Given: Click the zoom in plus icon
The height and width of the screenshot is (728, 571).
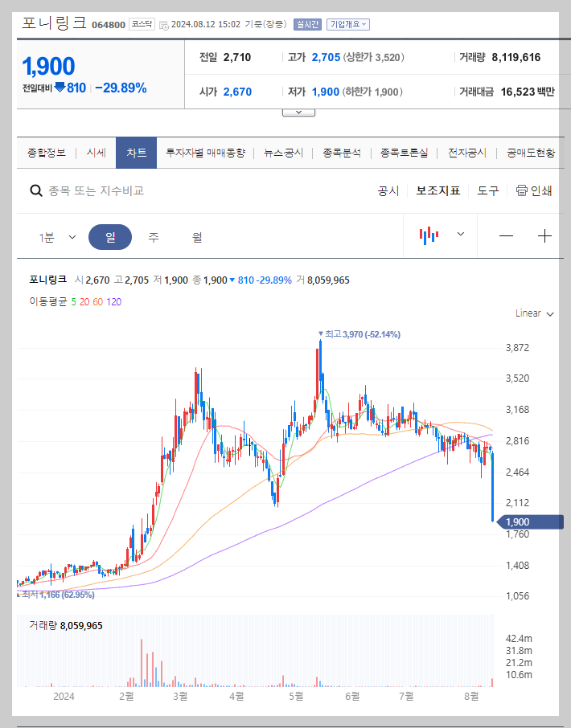Looking at the screenshot, I should (546, 235).
